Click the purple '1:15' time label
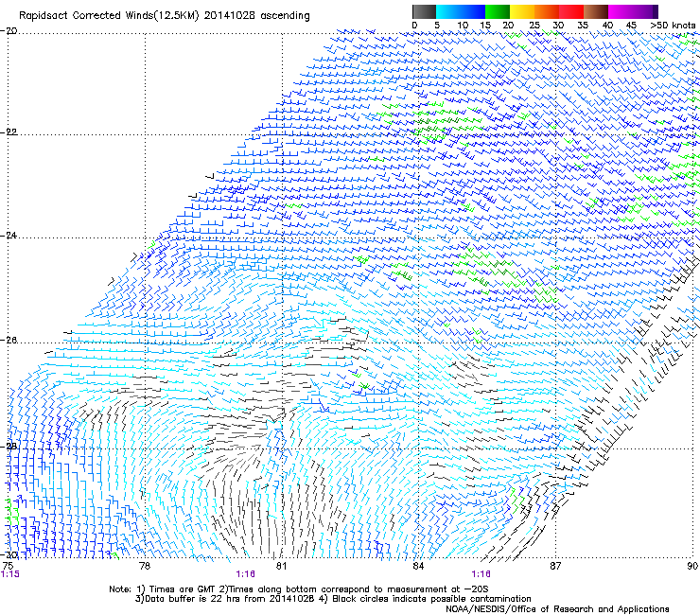This screenshot has width=700, height=615. click(9, 574)
